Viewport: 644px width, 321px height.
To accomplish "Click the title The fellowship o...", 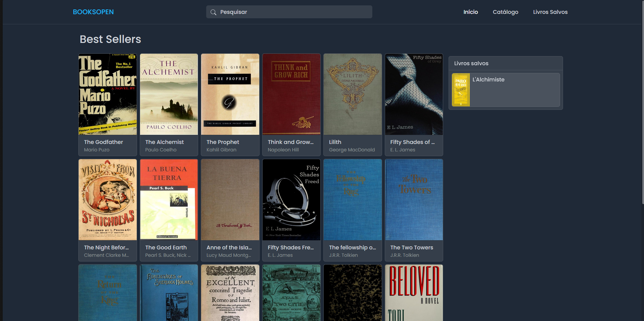I will [352, 248].
